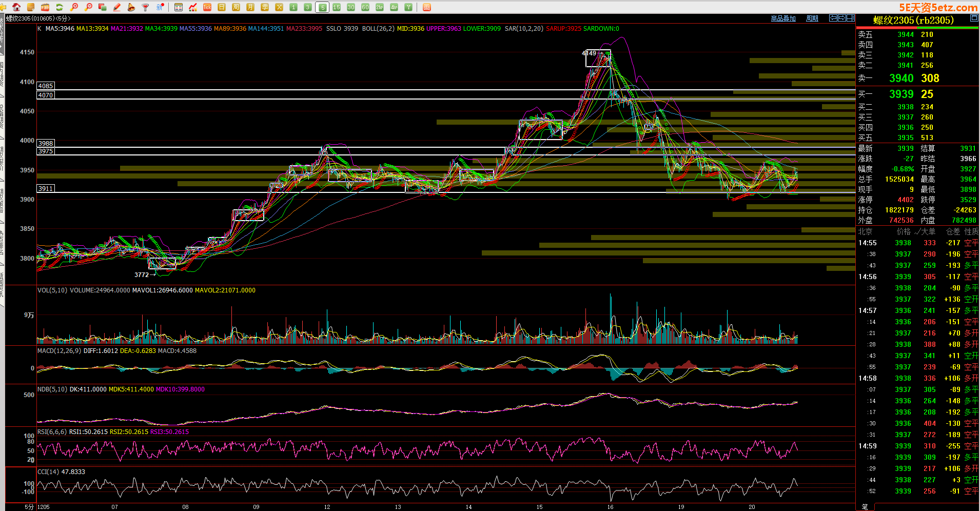Image resolution: width=980 pixels, height=511 pixels.
Task: Open the 周期 period dropdown link
Action: point(812,18)
